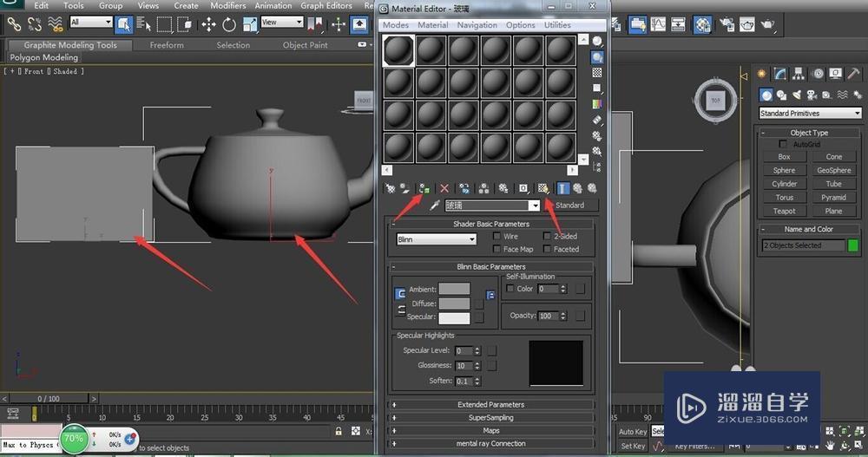Click Select and Manipulate icon

(x=339, y=24)
